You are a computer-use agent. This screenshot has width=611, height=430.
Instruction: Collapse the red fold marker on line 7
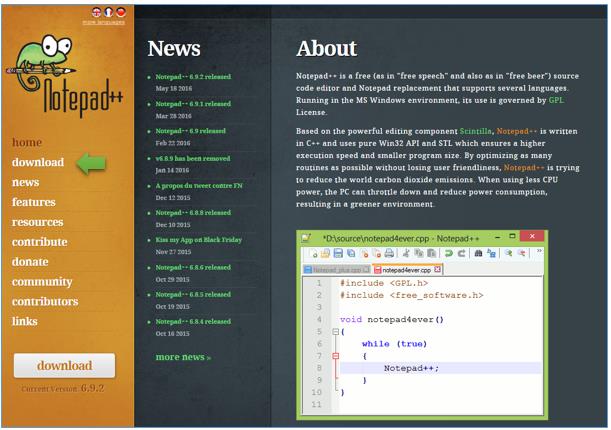tap(336, 356)
